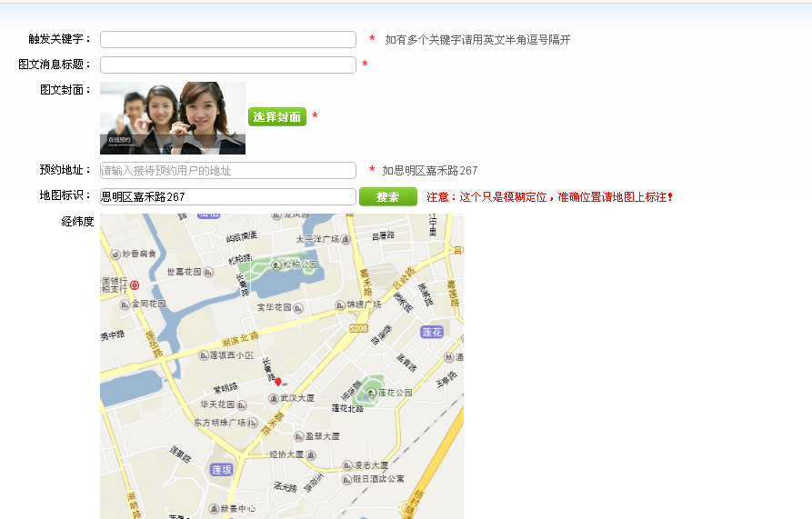This screenshot has width=812, height=519.
Task: Click the 盈翠大厦 building icon on map
Action: pyautogui.click(x=297, y=436)
